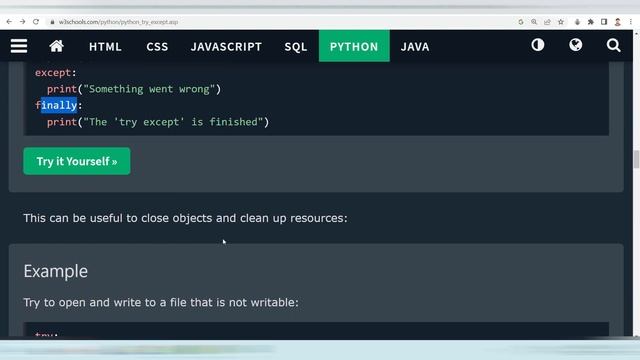Go back with the browser back arrow
This screenshot has width=640, height=360.
coord(9,22)
